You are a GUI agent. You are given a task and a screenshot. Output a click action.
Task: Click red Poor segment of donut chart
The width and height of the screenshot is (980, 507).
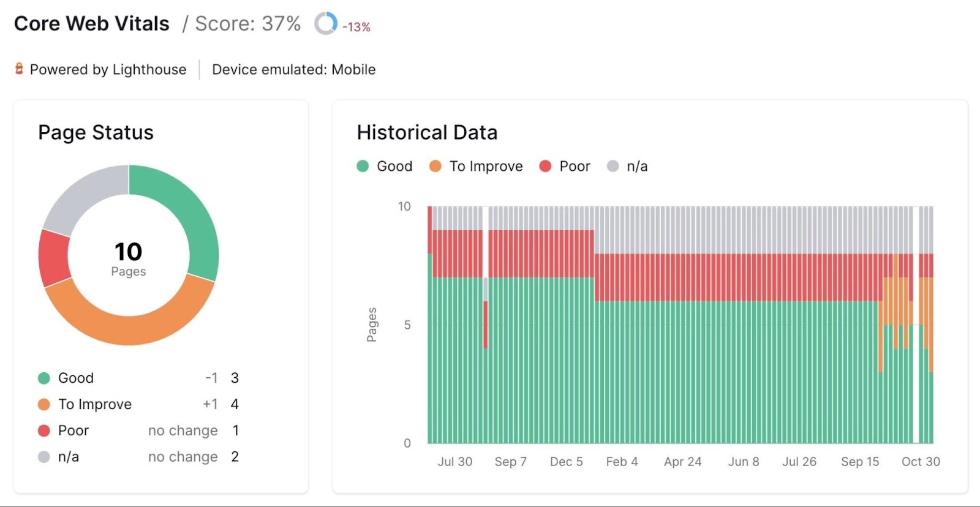pyautogui.click(x=54, y=258)
